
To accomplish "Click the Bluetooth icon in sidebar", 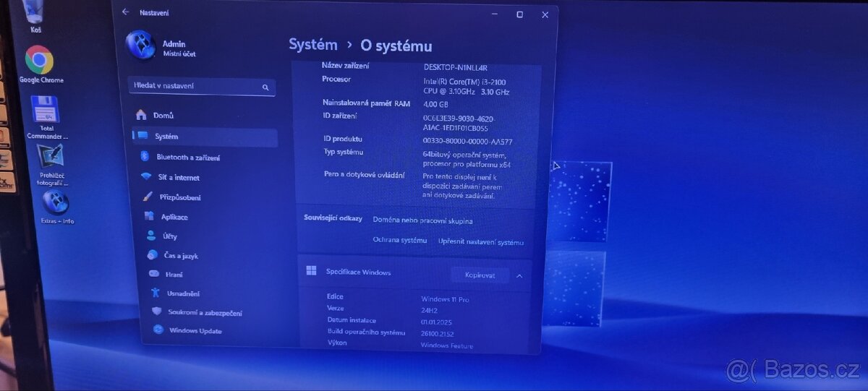I will pos(143,156).
